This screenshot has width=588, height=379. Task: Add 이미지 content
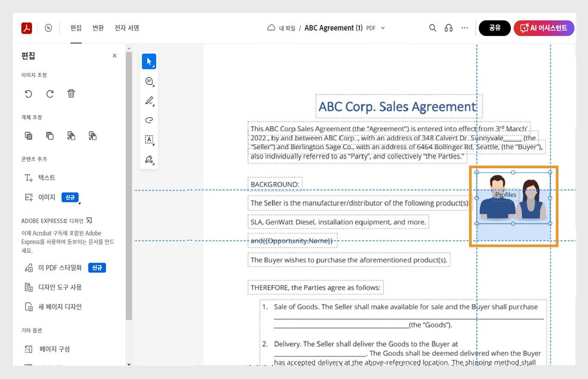[x=40, y=197]
